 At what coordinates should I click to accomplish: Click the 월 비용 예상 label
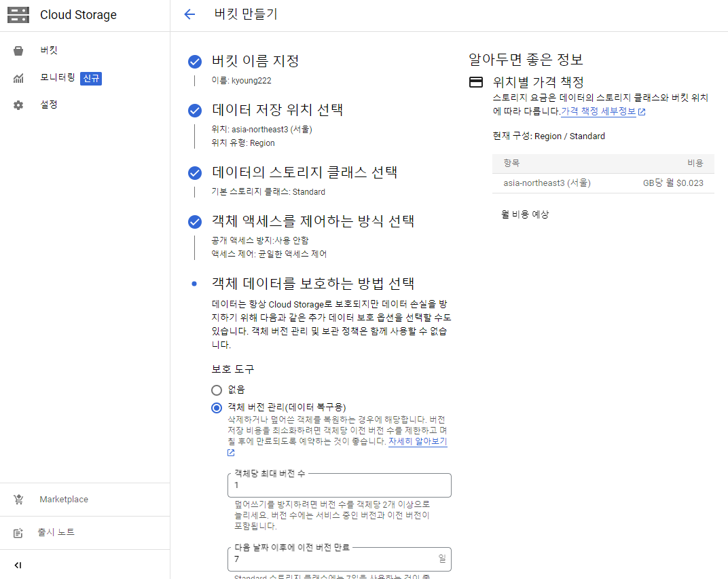[x=525, y=214]
